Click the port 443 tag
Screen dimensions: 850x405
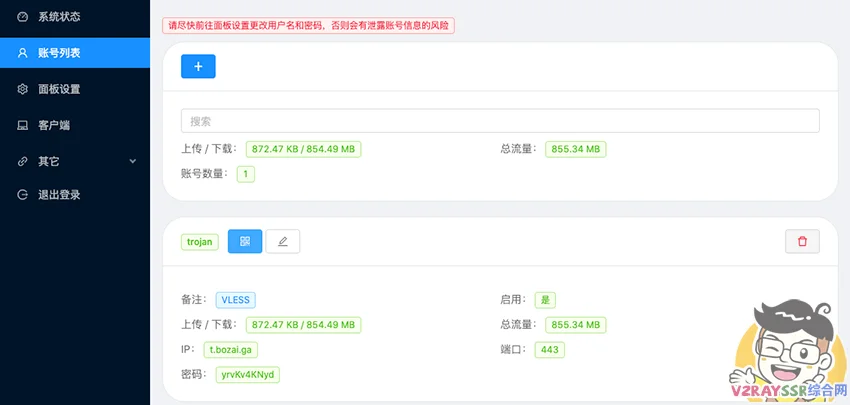coord(550,350)
